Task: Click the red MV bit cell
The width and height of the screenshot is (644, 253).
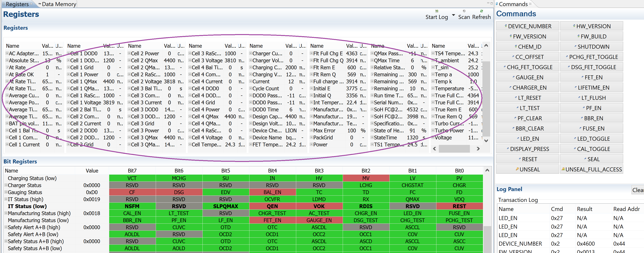Action: [x=366, y=178]
